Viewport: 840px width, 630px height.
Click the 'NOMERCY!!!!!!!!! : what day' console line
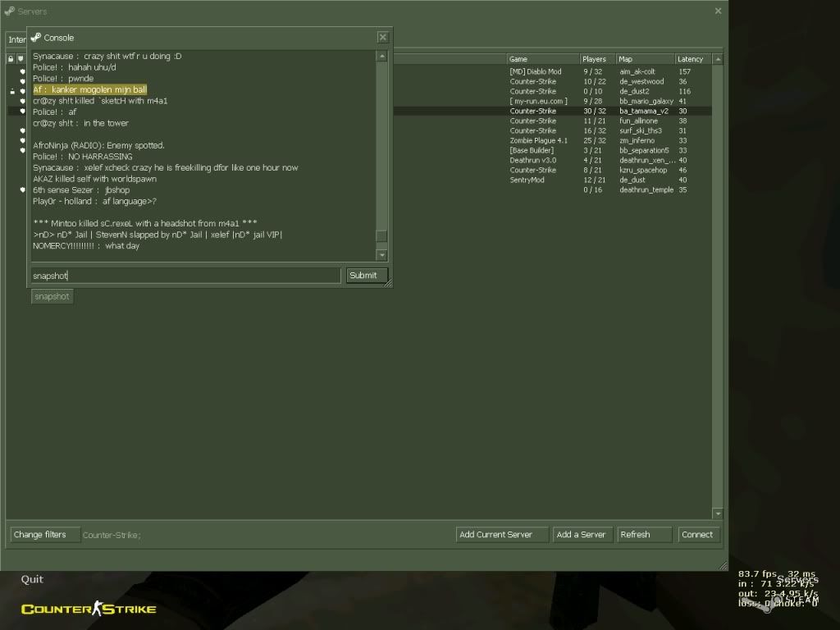click(85, 246)
